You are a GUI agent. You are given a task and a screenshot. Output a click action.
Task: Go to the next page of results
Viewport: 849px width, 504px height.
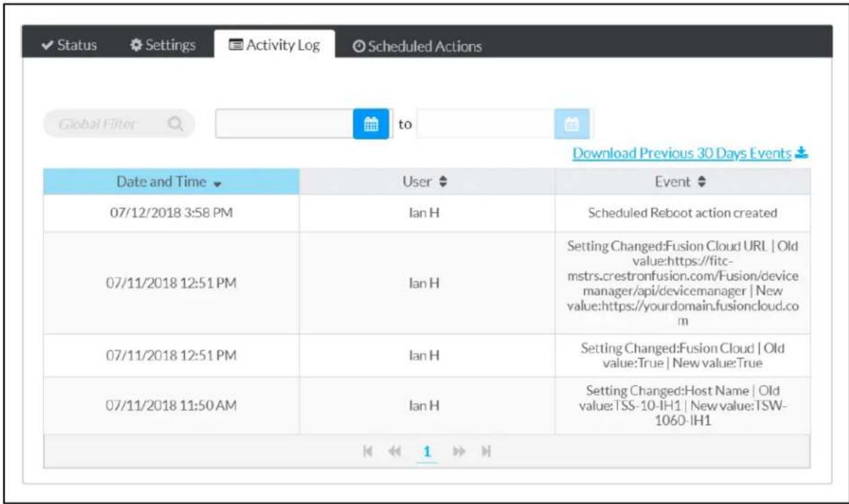tap(459, 451)
